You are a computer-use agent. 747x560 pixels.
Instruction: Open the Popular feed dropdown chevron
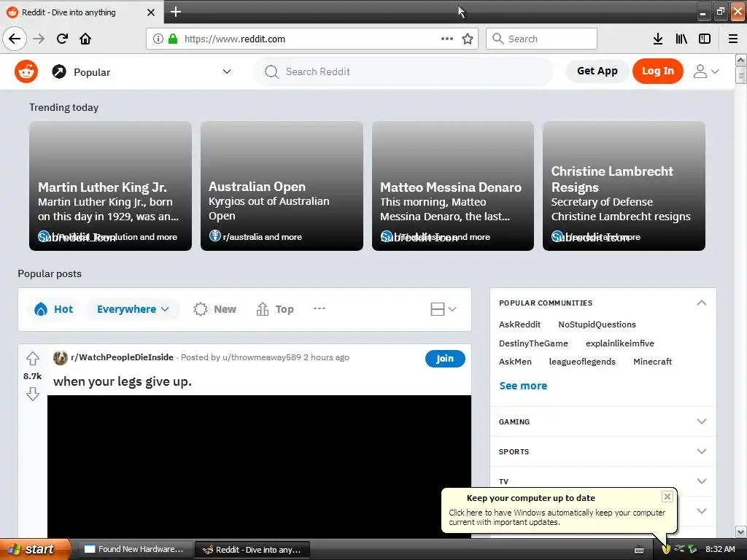[227, 72]
